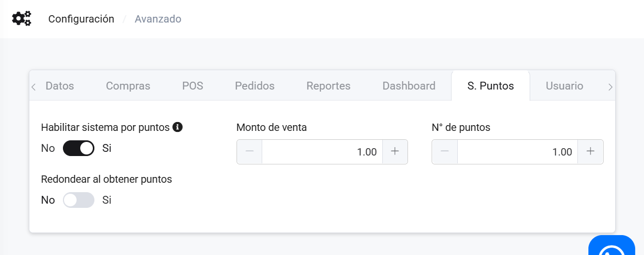644x255 pixels.
Task: Disable the Habilitar sistema por puntos switch
Action: (79, 148)
